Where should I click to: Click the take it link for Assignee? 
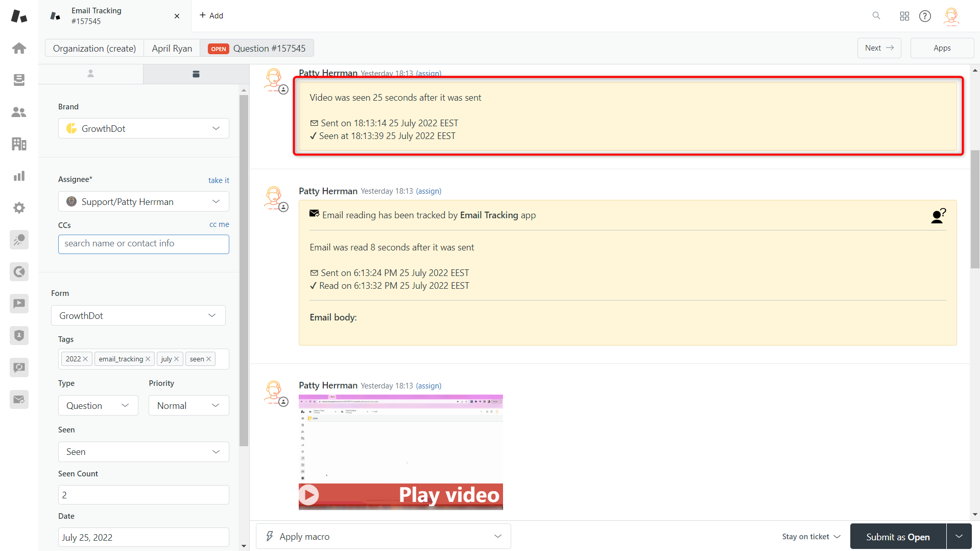[x=219, y=180]
